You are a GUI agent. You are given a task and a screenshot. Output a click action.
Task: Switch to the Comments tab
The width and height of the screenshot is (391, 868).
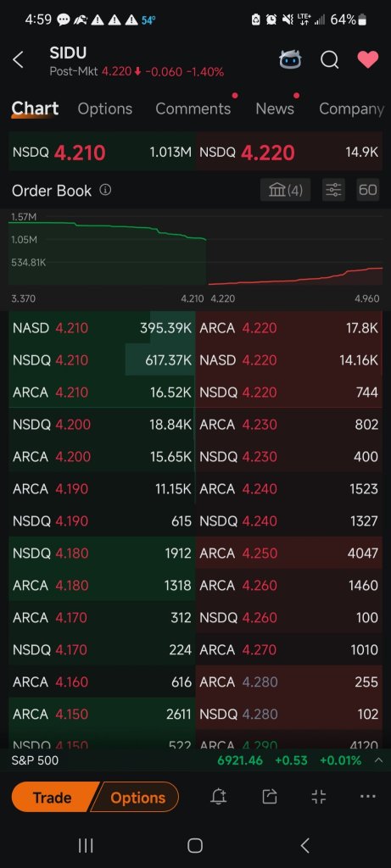pos(193,108)
